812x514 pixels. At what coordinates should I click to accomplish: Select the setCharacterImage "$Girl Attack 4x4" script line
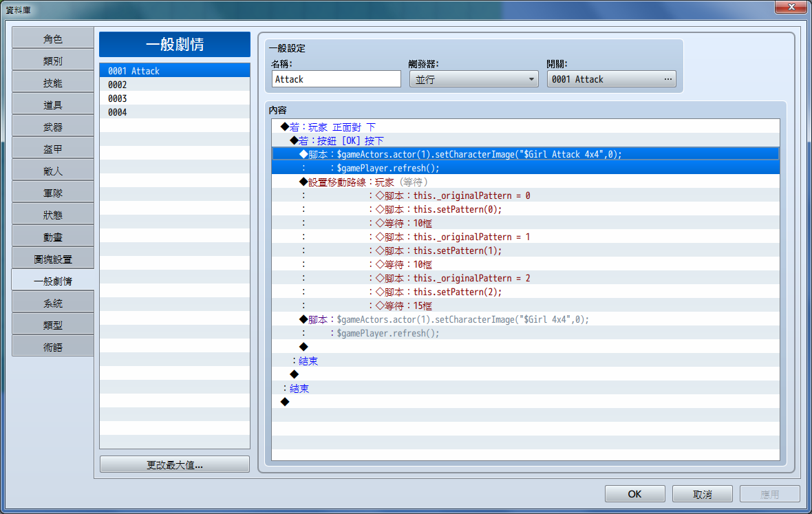(x=526, y=154)
